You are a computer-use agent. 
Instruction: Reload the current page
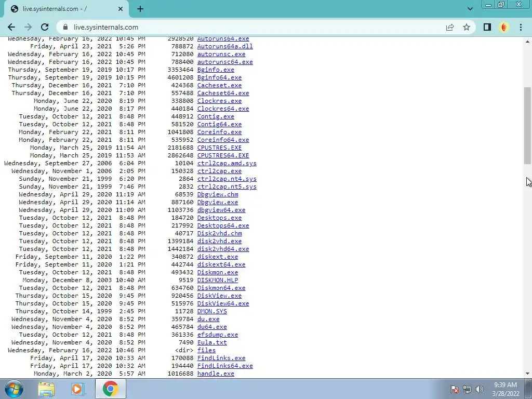[x=45, y=27]
